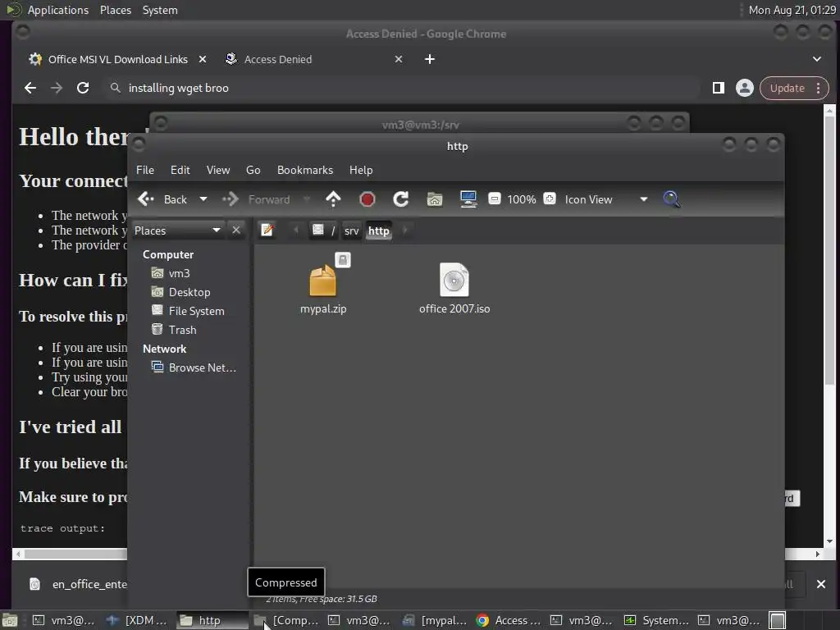Image resolution: width=840 pixels, height=630 pixels.
Task: Switch to System... monitor taskbar entry
Action: point(657,620)
